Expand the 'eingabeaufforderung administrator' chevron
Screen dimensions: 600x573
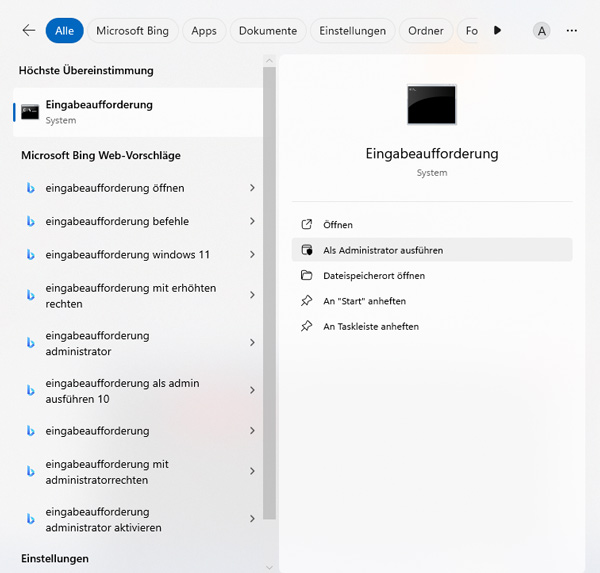252,342
